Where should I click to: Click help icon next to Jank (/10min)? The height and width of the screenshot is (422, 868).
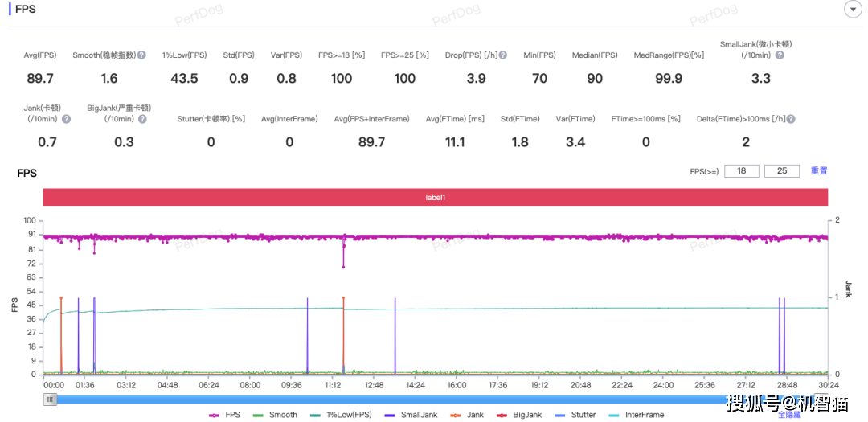pos(67,119)
